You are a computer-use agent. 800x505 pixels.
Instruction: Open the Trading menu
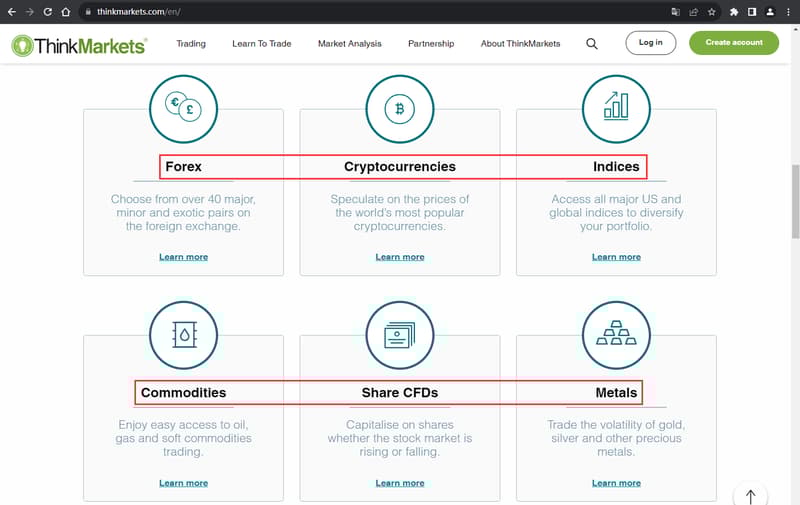click(x=191, y=44)
